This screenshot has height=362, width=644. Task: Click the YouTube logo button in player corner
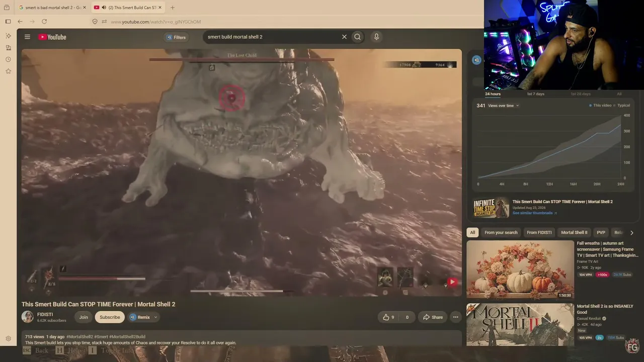452,282
